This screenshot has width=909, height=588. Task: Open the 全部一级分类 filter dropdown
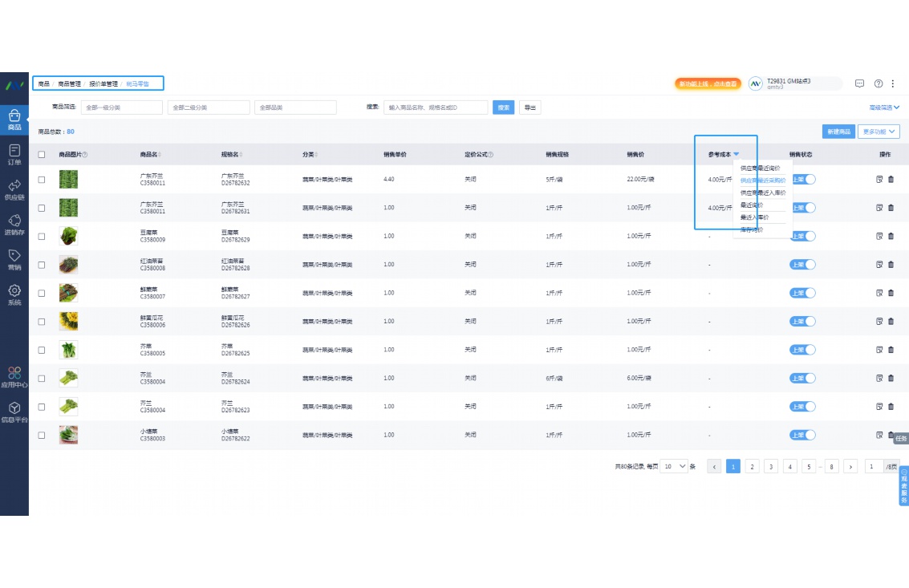[x=122, y=107]
